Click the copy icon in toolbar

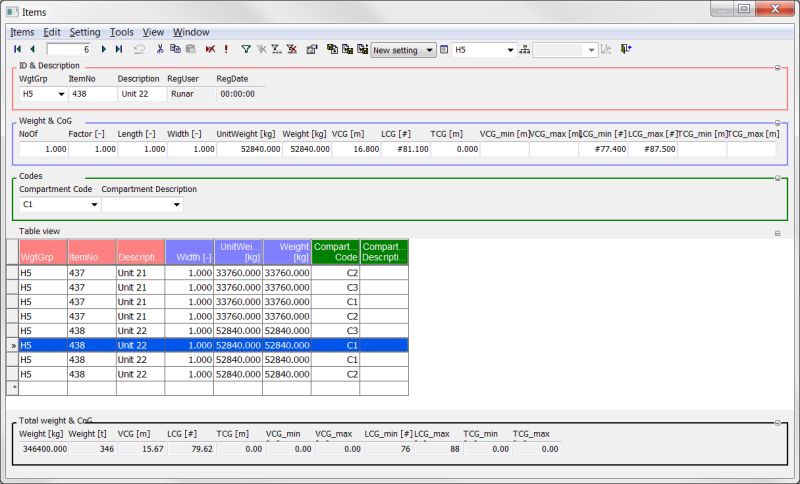pos(175,49)
